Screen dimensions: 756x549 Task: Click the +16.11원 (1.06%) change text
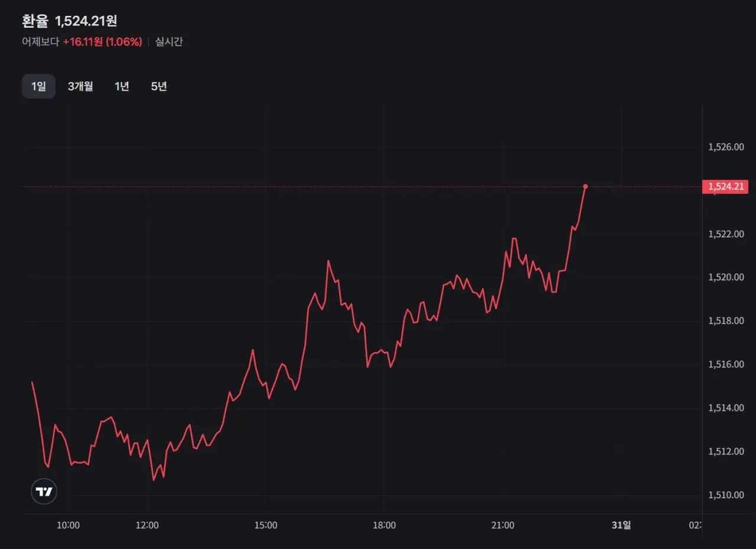102,42
